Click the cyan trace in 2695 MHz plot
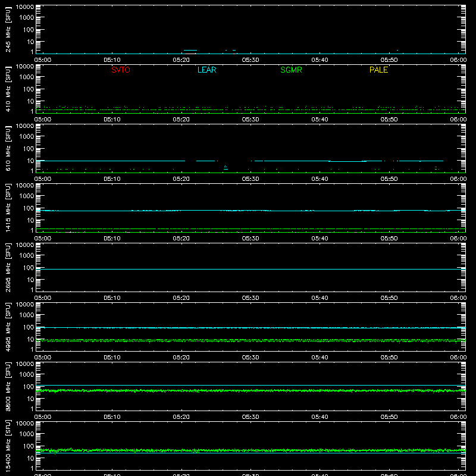Viewport: 476px width, 476px height. click(250, 270)
